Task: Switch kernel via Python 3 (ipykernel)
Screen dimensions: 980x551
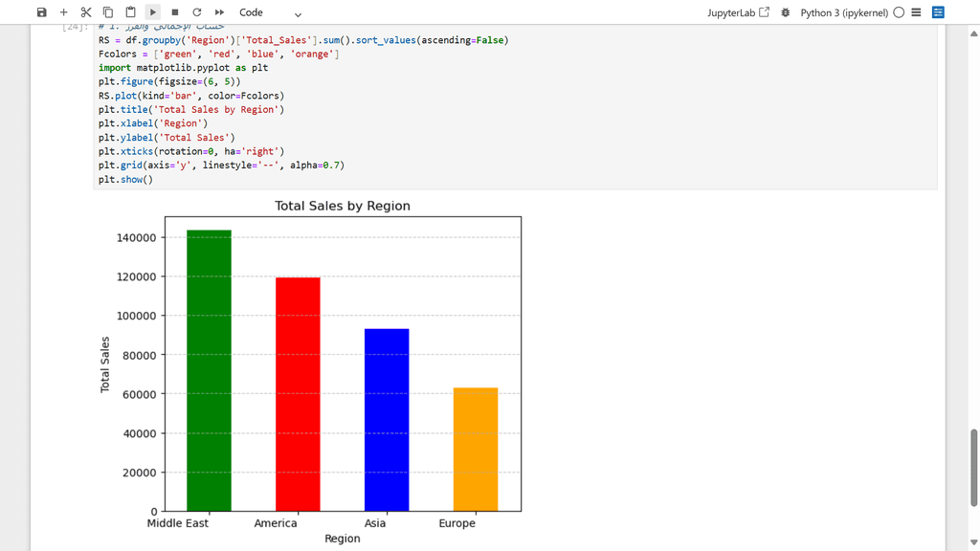Action: [844, 12]
